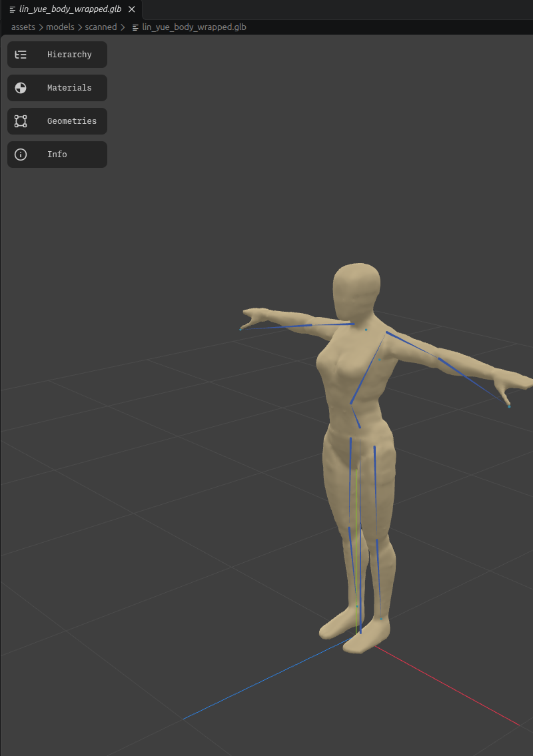Screen dimensions: 533x756
Task: Expand the chevron after 'models' breadcrumb
Action: 80,27
